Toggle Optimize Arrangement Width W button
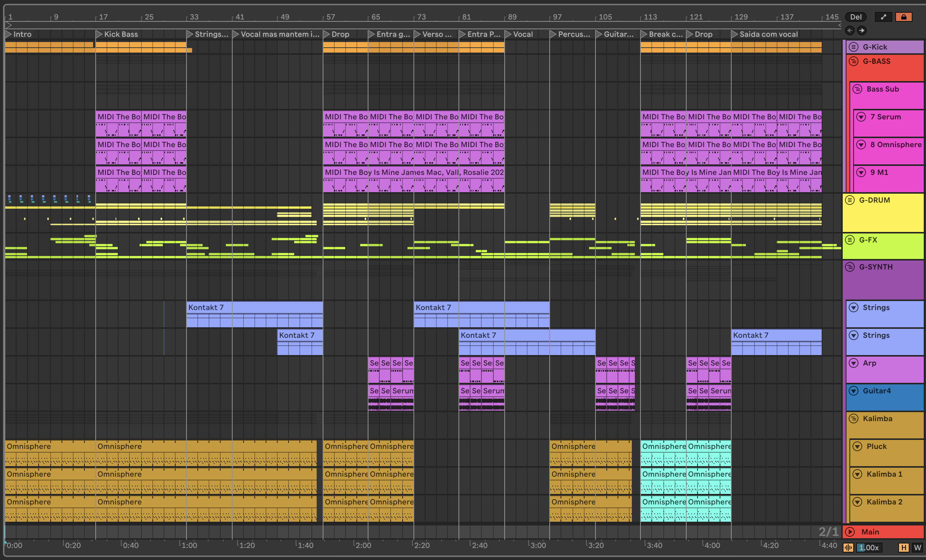This screenshot has height=560, width=926. pos(917,548)
